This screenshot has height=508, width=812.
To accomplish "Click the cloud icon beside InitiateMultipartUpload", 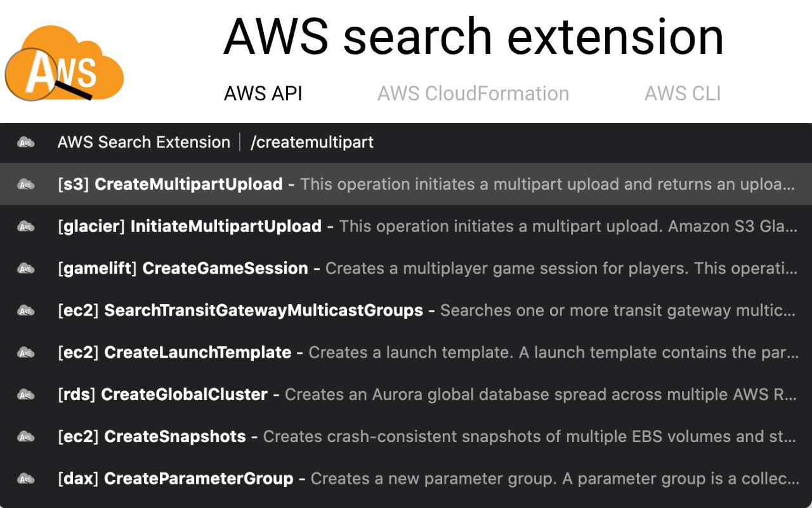I will [x=26, y=226].
